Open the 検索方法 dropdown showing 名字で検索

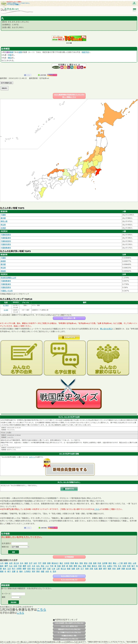[x=20, y=547]
